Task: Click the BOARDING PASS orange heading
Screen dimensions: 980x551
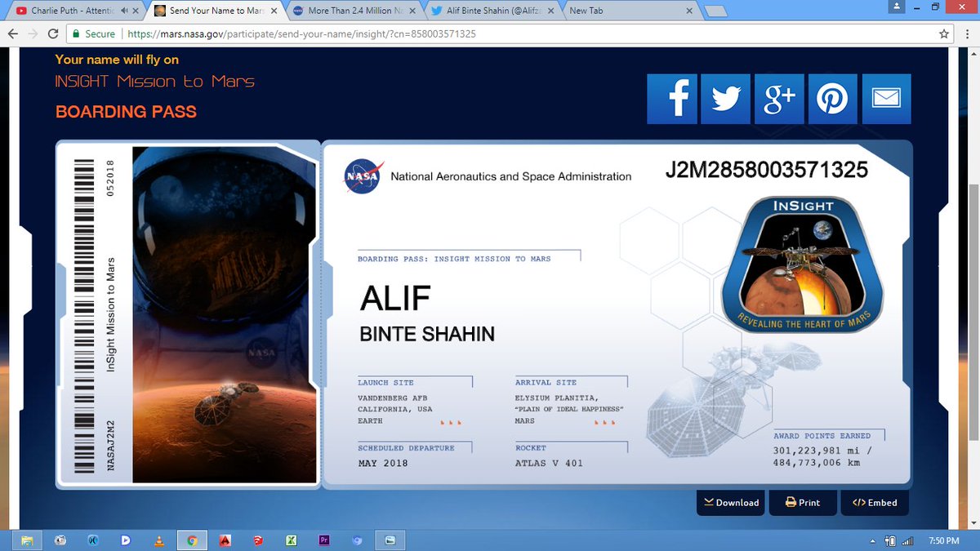Action: [x=126, y=112]
